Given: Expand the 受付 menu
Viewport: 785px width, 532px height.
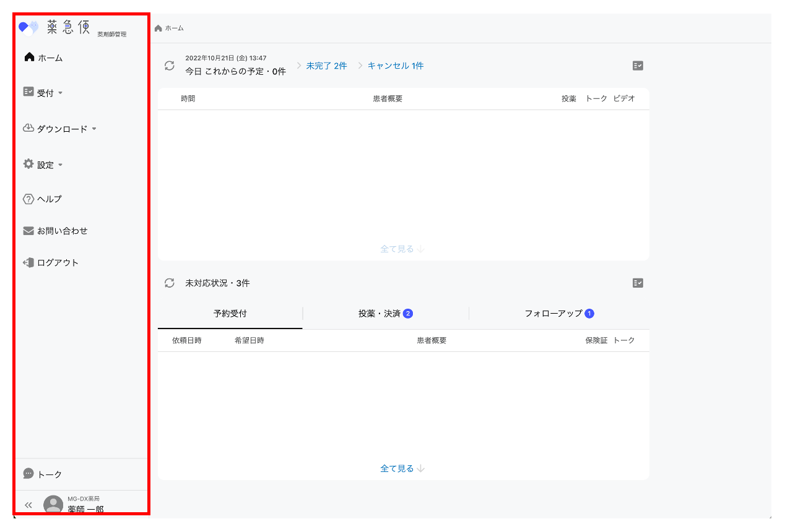Looking at the screenshot, I should click(x=43, y=93).
